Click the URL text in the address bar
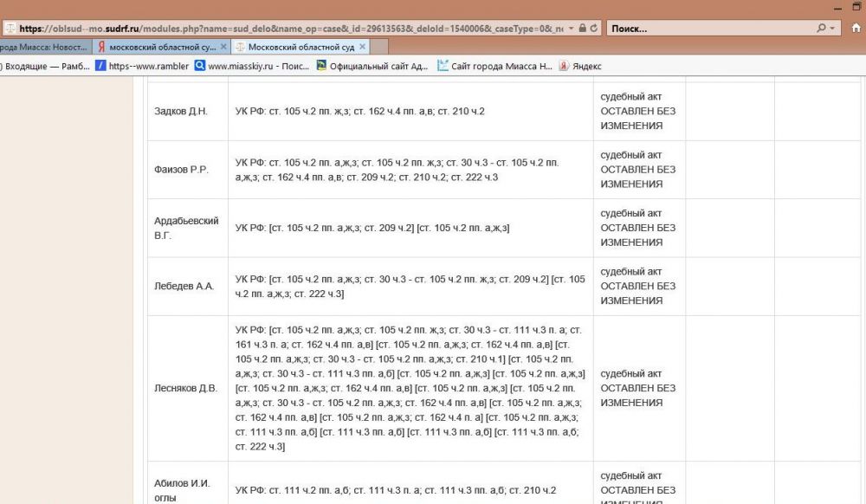Screen dimensions: 866x504 pyautogui.click(x=286, y=29)
